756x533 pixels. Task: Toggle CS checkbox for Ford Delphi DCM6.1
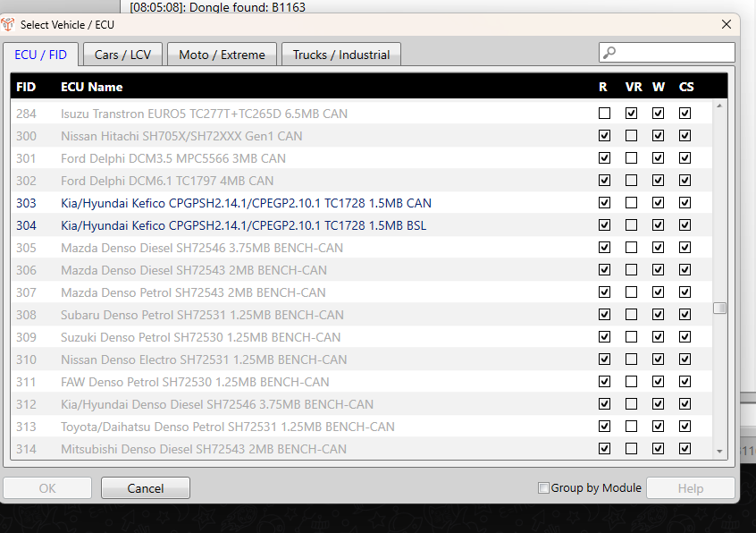(x=685, y=181)
